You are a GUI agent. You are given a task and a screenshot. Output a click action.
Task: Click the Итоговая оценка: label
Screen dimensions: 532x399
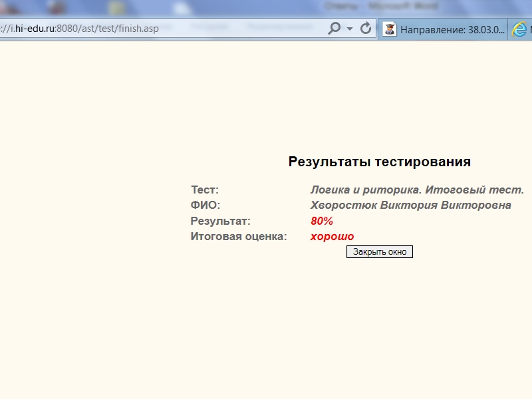click(238, 237)
